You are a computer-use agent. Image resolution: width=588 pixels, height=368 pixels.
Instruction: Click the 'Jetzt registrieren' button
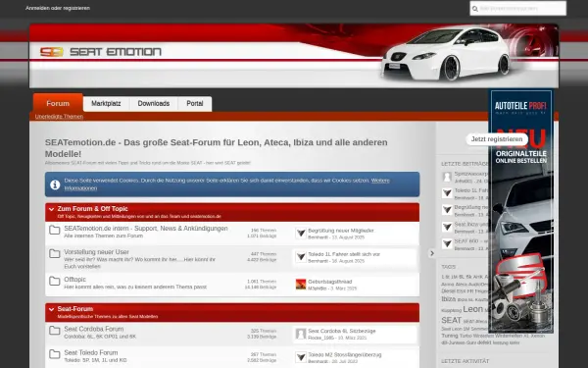click(497, 139)
